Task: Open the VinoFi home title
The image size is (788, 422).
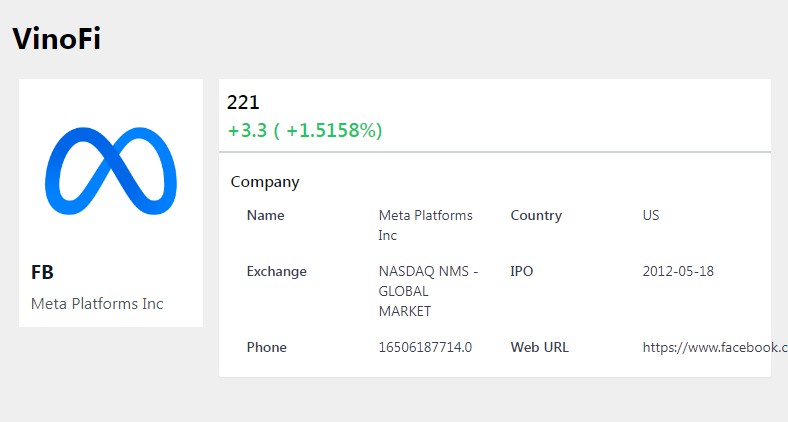Action: [56, 39]
